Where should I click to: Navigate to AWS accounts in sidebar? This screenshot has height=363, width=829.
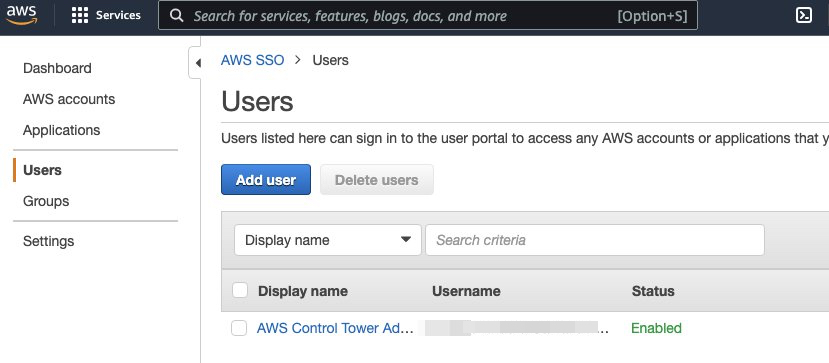click(x=69, y=99)
